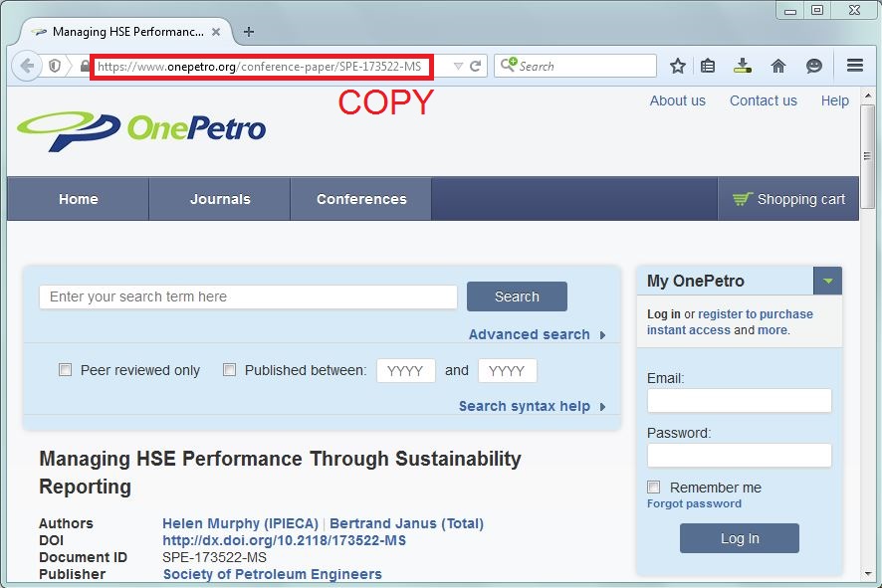Screen dimensions: 882x588
Task: Open the About us link
Action: 677,100
